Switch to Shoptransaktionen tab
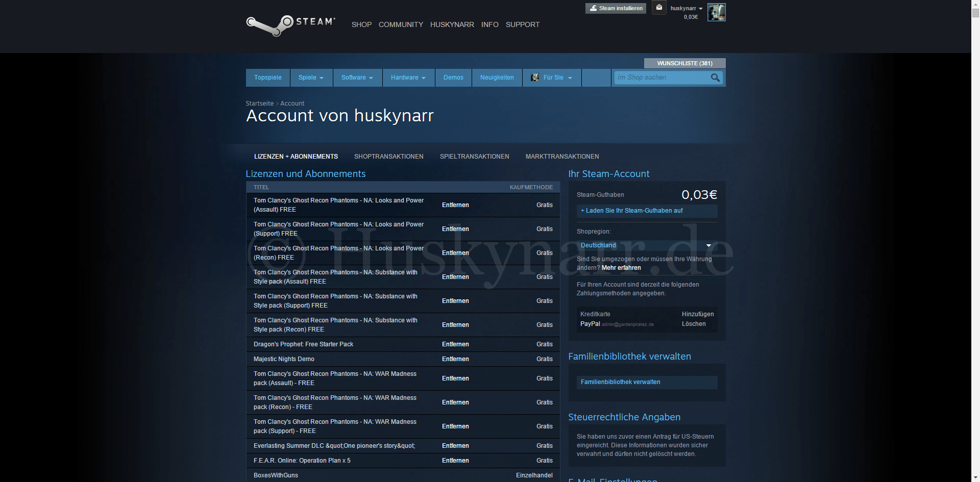The width and height of the screenshot is (980, 482). [x=389, y=157]
